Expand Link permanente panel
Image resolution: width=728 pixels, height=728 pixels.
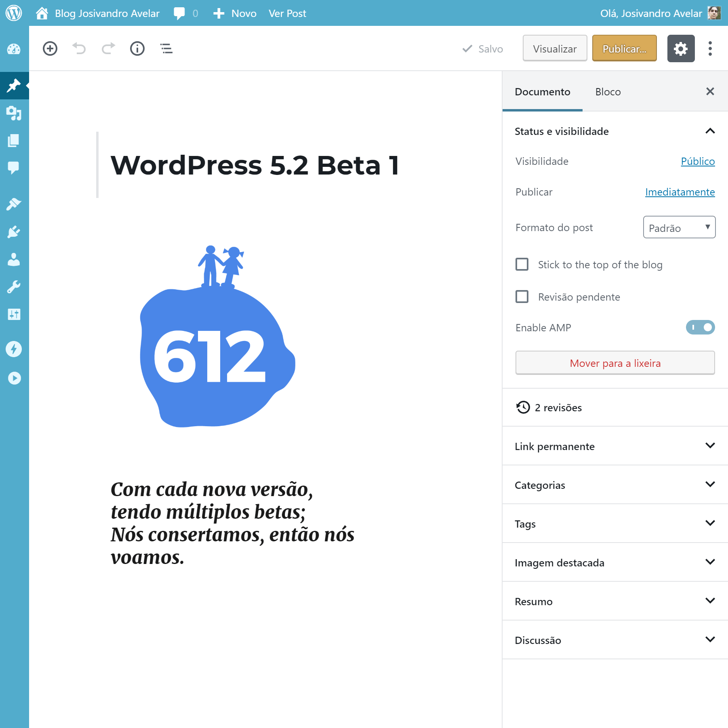coord(615,446)
